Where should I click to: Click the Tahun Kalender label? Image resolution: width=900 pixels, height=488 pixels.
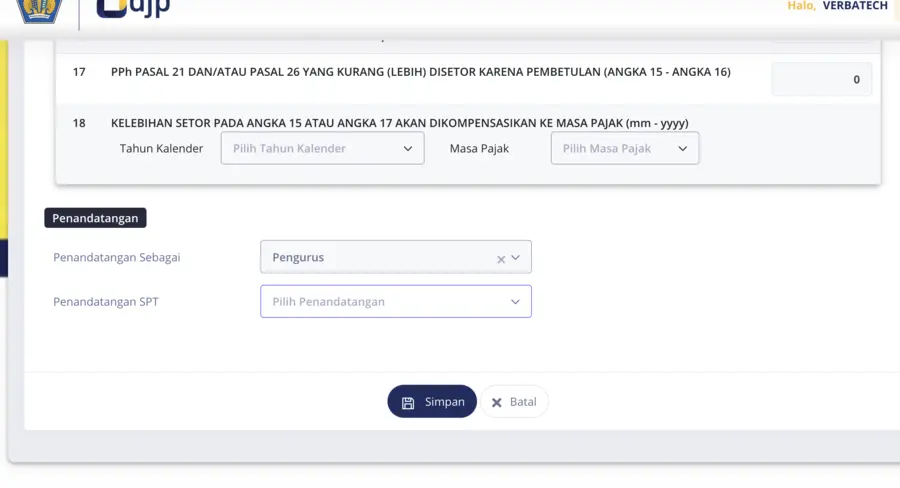click(x=161, y=148)
